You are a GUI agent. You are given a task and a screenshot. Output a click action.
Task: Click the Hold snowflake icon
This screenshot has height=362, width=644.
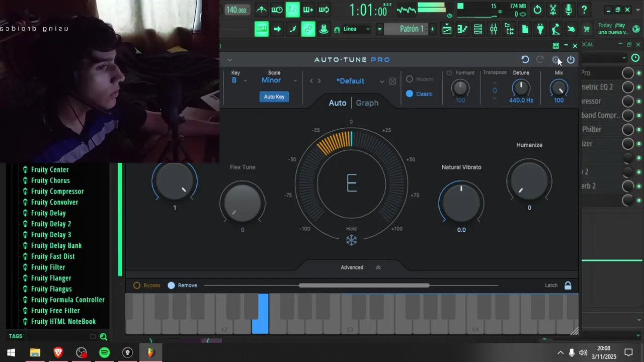point(351,240)
